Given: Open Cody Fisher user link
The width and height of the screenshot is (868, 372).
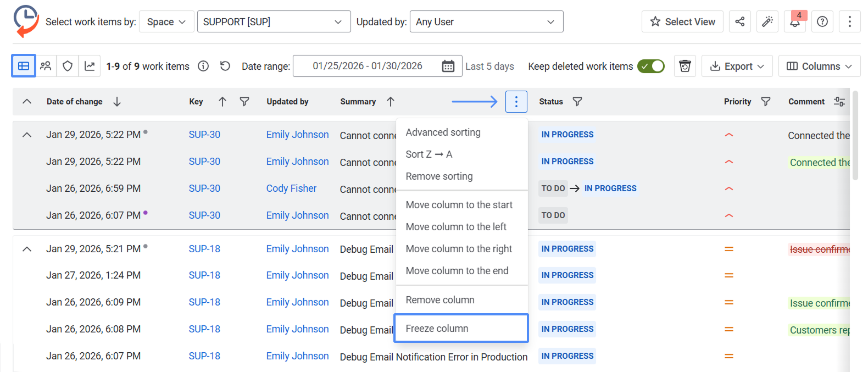Looking at the screenshot, I should 291,188.
